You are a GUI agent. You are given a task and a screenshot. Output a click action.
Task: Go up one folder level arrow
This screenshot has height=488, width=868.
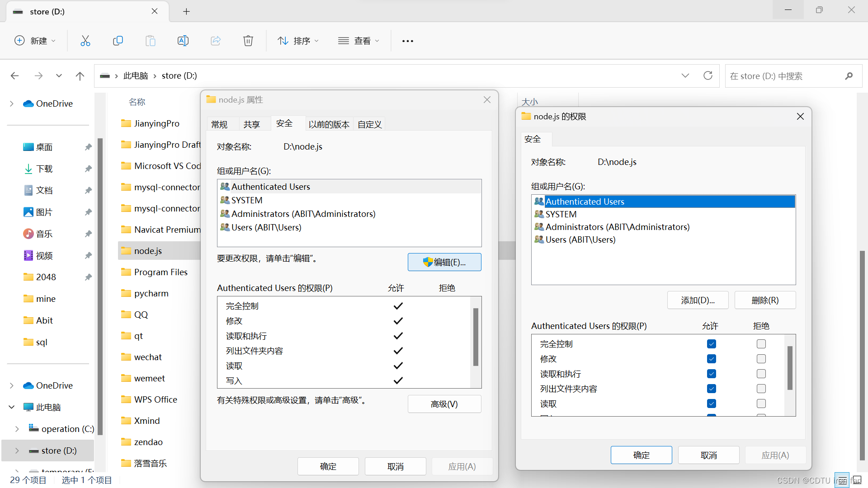tap(80, 76)
